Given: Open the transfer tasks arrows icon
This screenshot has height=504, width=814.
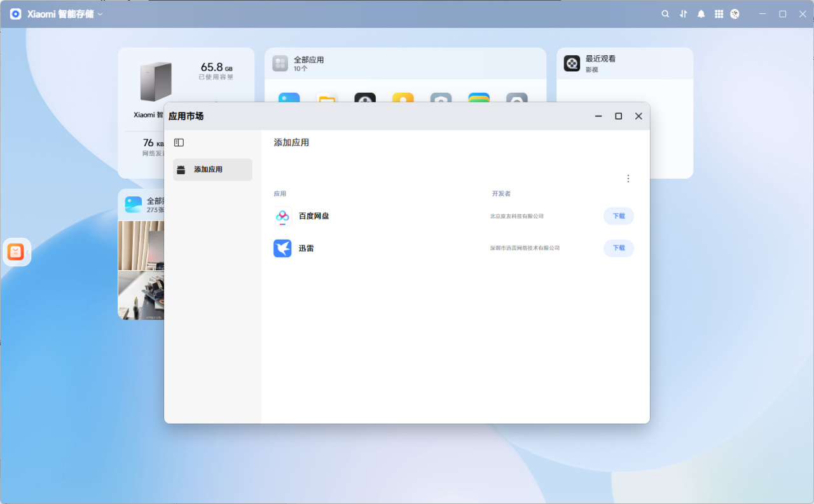Looking at the screenshot, I should [x=684, y=14].
